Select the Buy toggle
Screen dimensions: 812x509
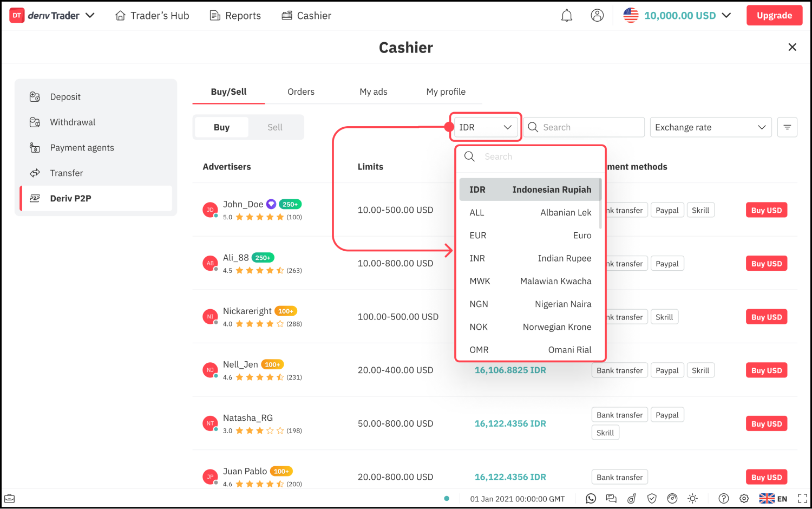(x=221, y=127)
